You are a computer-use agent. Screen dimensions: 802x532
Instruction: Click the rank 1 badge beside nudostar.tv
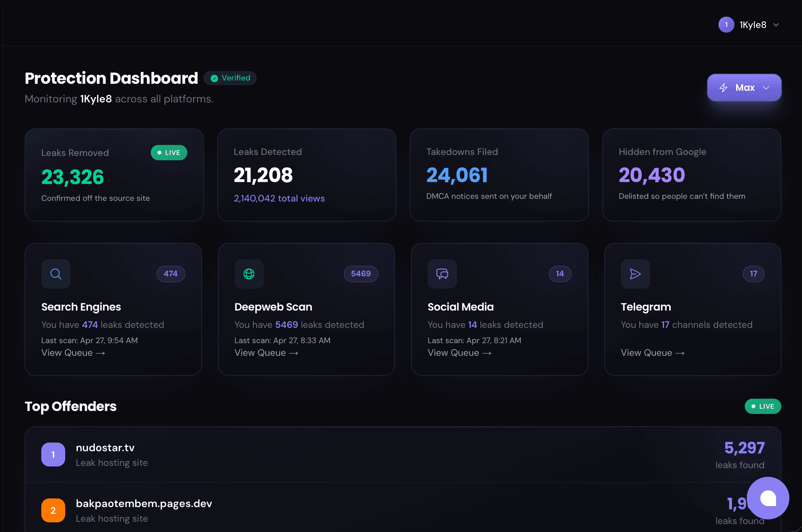pyautogui.click(x=53, y=455)
